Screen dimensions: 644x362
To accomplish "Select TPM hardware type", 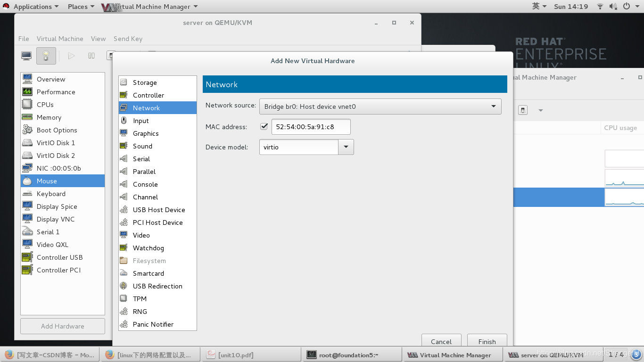I will [157, 299].
